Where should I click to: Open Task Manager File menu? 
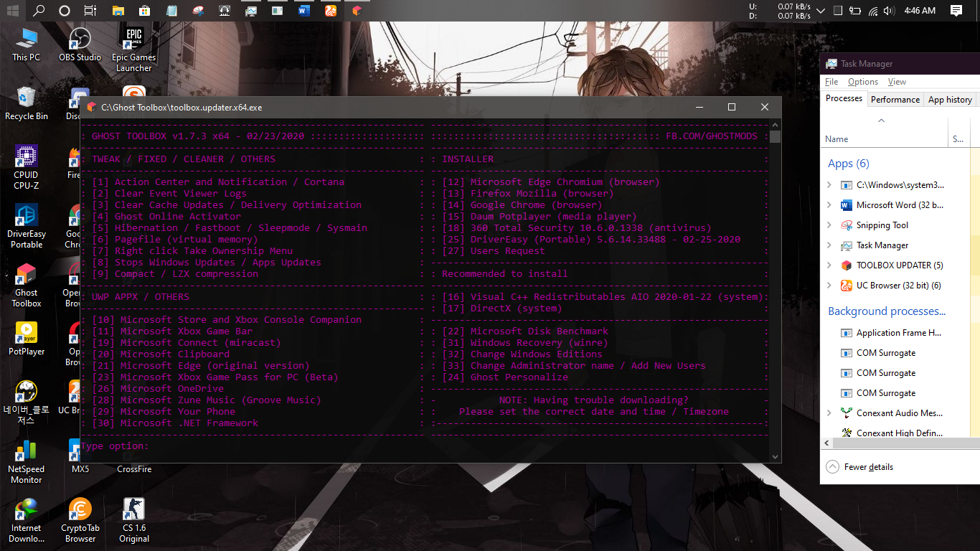831,82
